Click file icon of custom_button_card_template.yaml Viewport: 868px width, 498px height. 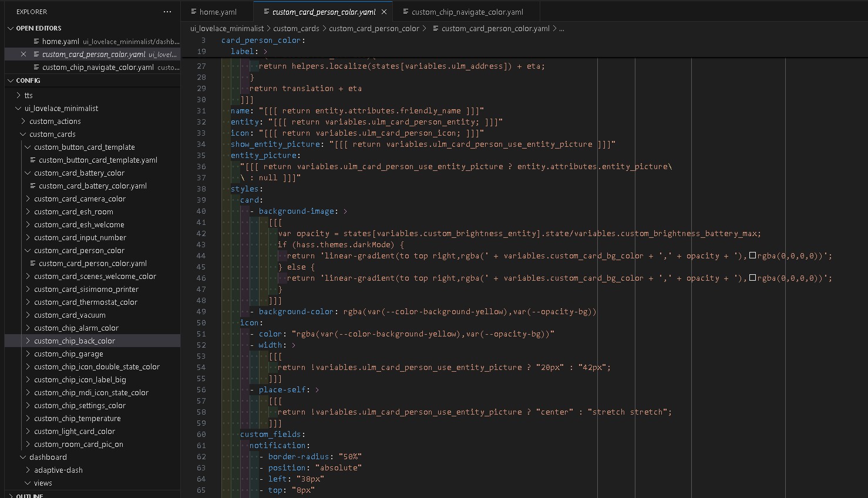33,160
